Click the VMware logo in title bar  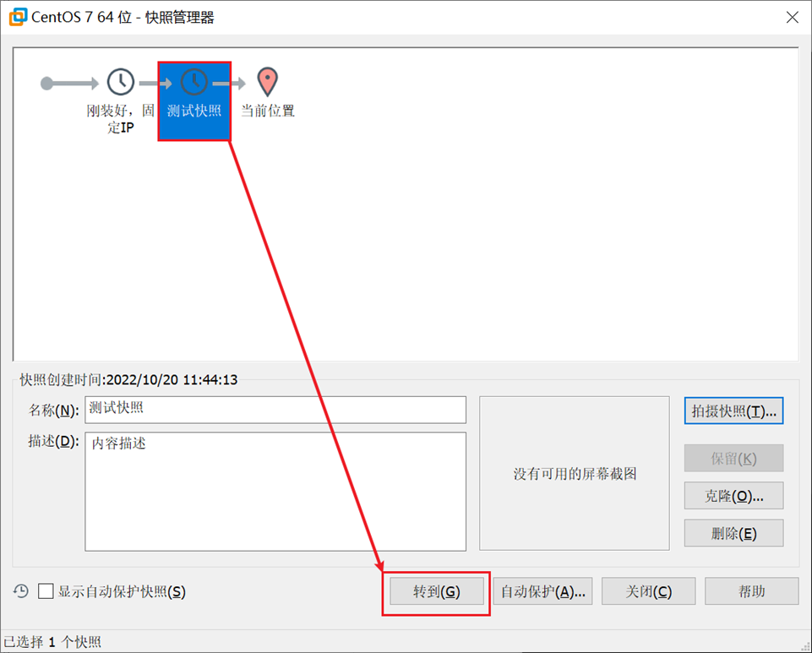point(18,17)
